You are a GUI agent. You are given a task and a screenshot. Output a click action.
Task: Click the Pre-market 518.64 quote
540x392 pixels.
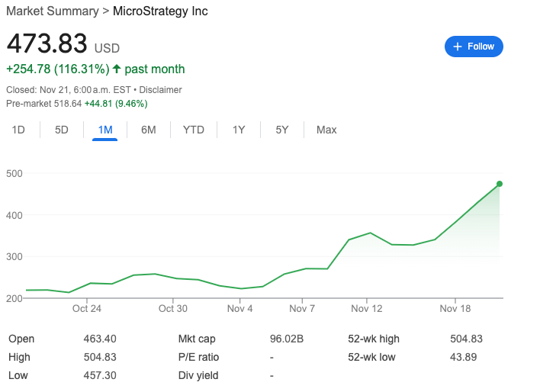pos(44,104)
